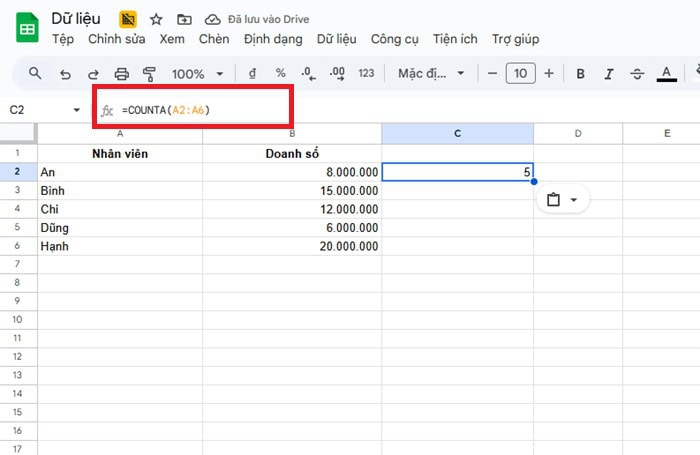Select row 2 header
700x455 pixels.
click(x=17, y=171)
